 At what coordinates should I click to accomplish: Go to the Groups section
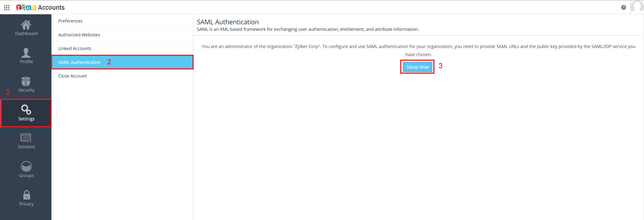point(26,169)
